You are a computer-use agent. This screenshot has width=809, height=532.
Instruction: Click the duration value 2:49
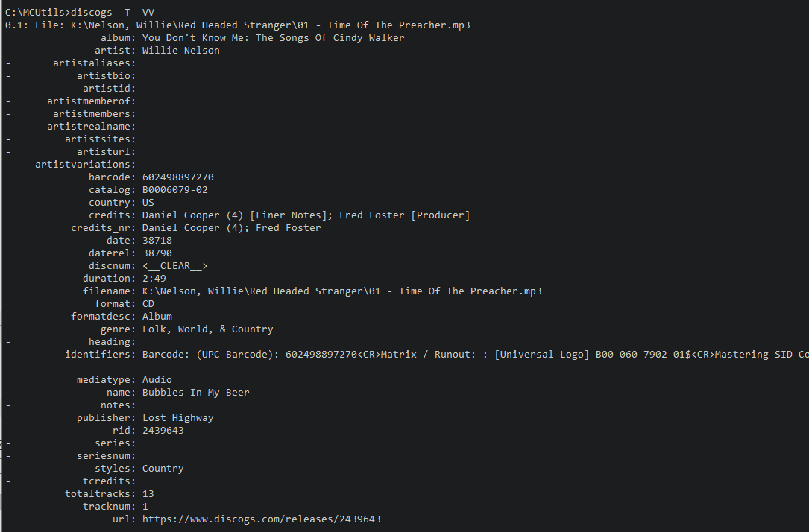point(154,279)
